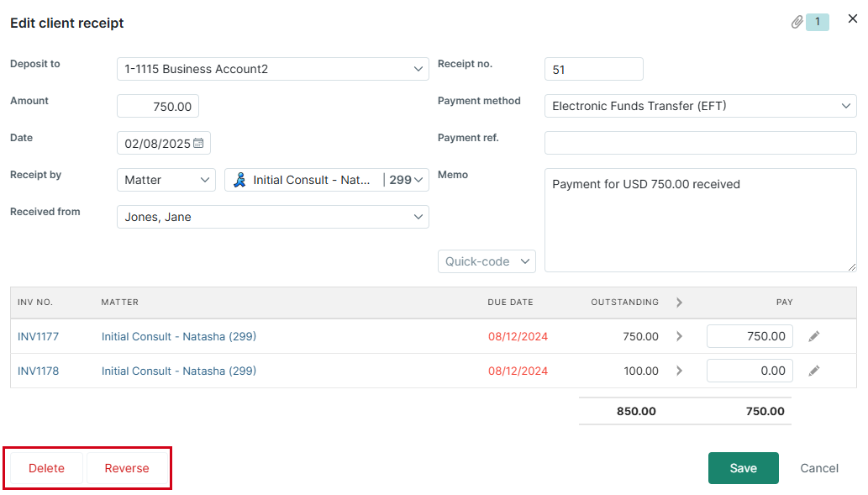Click due date 08/12/2024 in INV1177 row
The height and width of the screenshot is (495, 868).
pyautogui.click(x=518, y=337)
